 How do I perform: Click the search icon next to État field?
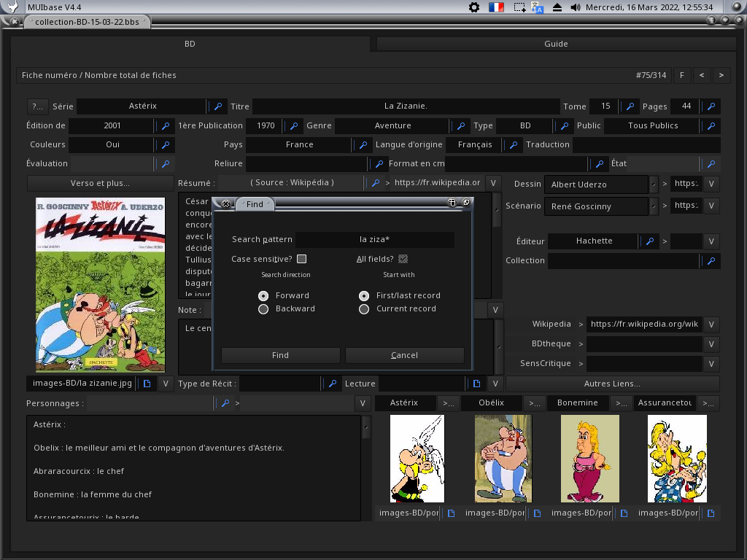[711, 164]
